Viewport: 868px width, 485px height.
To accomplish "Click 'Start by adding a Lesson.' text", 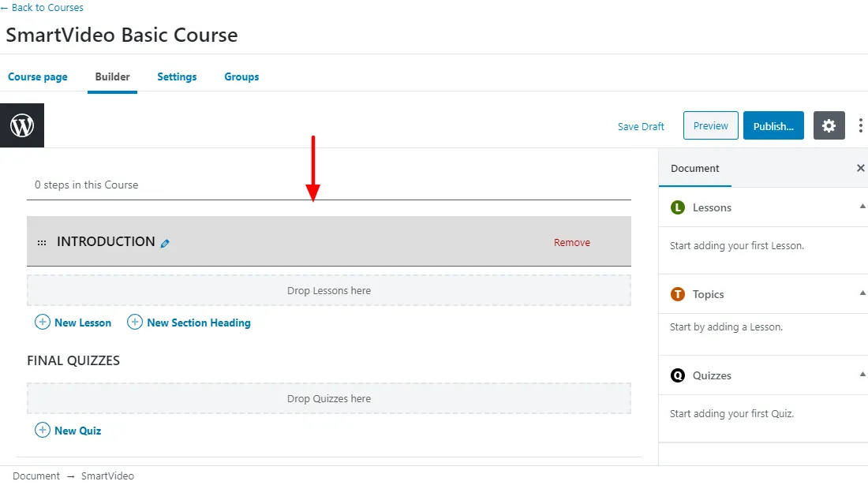I will [726, 326].
